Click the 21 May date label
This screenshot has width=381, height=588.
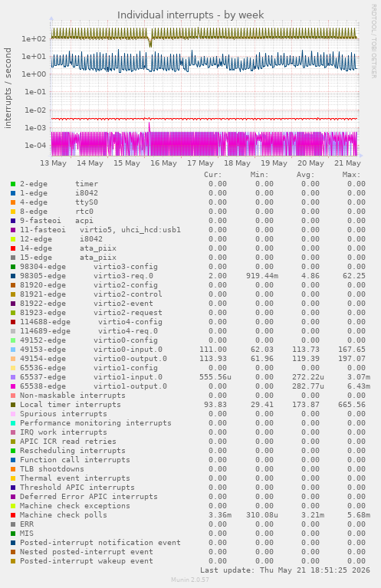pos(347,163)
